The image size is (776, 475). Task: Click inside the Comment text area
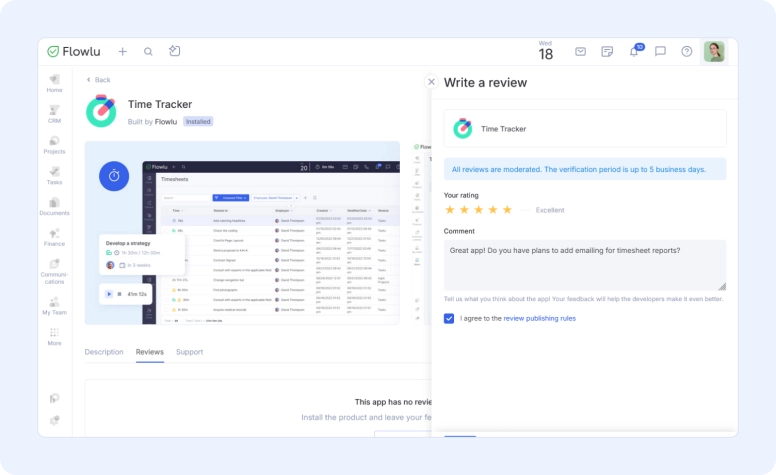pos(585,265)
